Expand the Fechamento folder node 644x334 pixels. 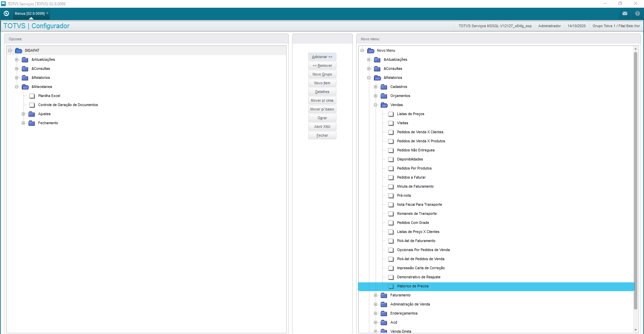point(23,123)
